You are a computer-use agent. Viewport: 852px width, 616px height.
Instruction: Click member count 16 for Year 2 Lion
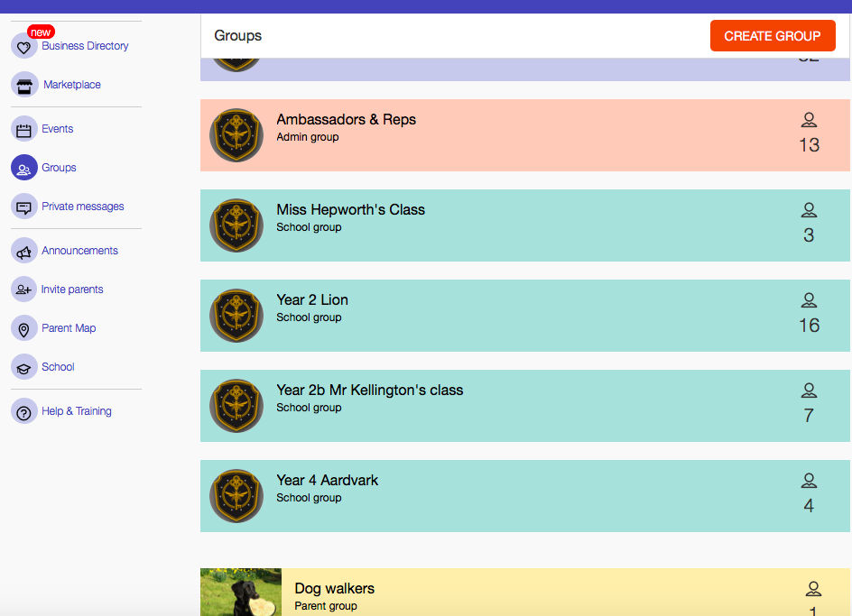pos(809,326)
